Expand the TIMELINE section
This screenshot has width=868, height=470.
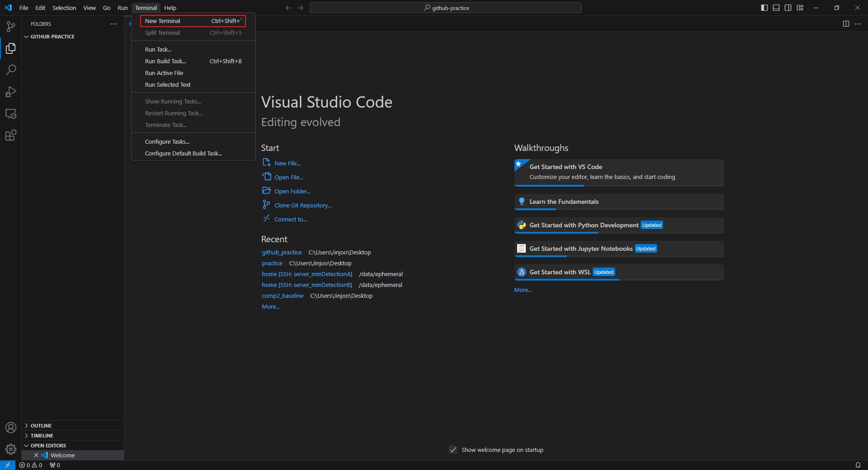coord(42,436)
